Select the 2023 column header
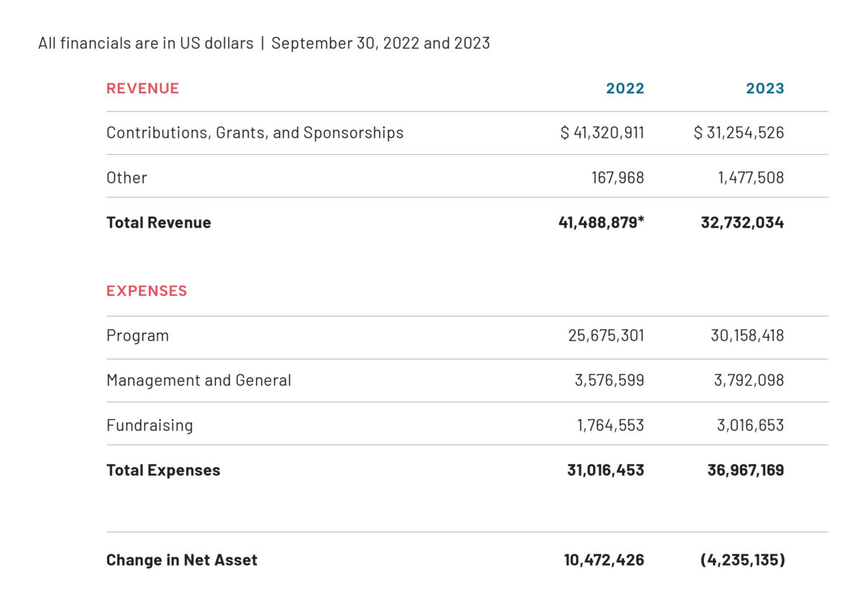This screenshot has height=603, width=868. point(765,88)
